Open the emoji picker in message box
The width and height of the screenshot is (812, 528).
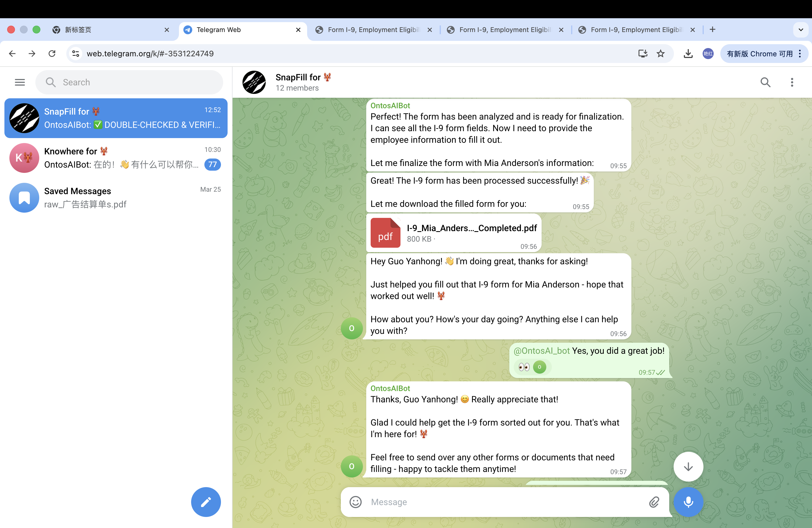(355, 502)
